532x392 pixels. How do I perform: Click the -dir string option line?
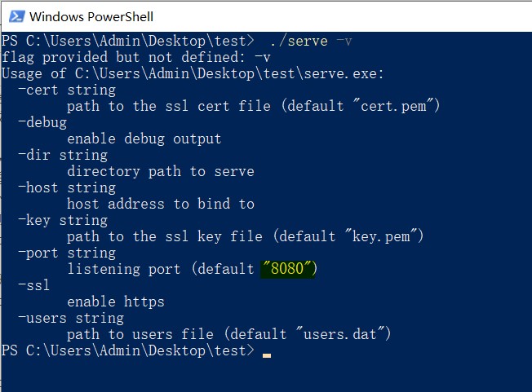tap(63, 155)
